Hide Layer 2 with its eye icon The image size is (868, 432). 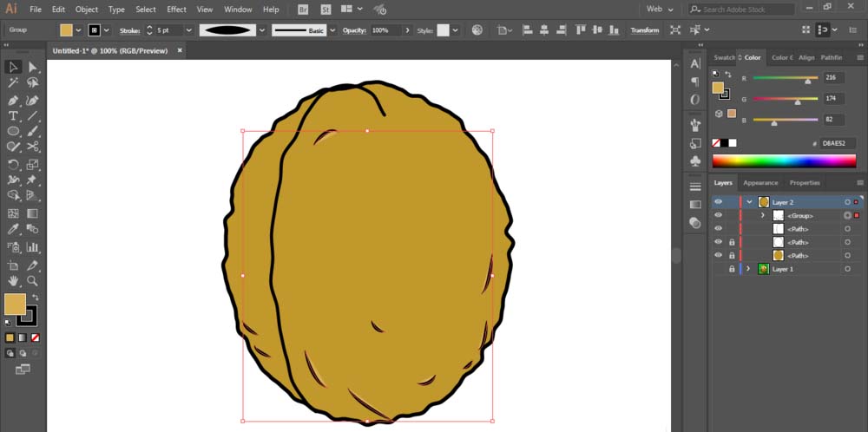[718, 202]
